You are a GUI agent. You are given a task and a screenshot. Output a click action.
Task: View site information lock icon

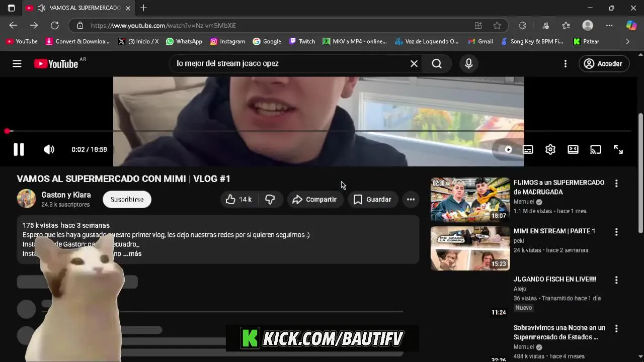[x=80, y=26]
